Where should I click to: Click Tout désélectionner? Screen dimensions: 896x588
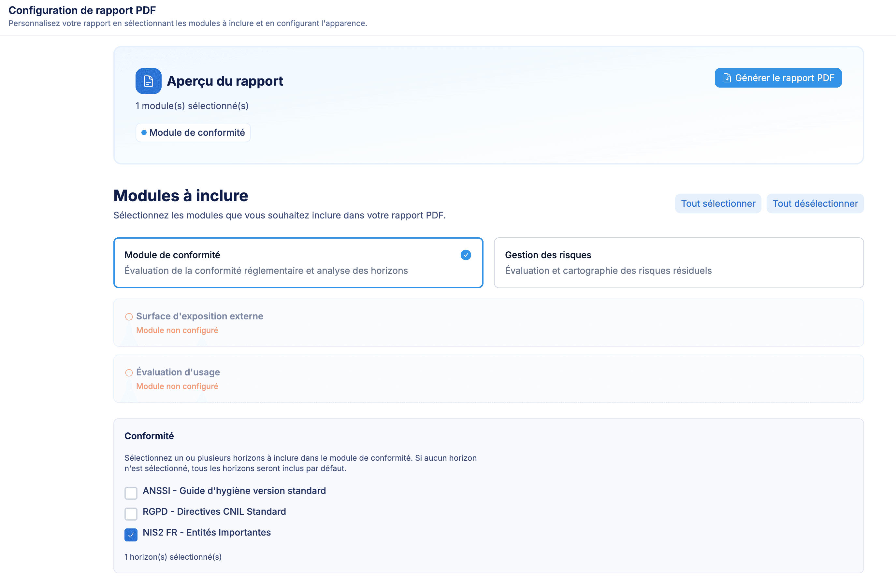click(x=815, y=203)
